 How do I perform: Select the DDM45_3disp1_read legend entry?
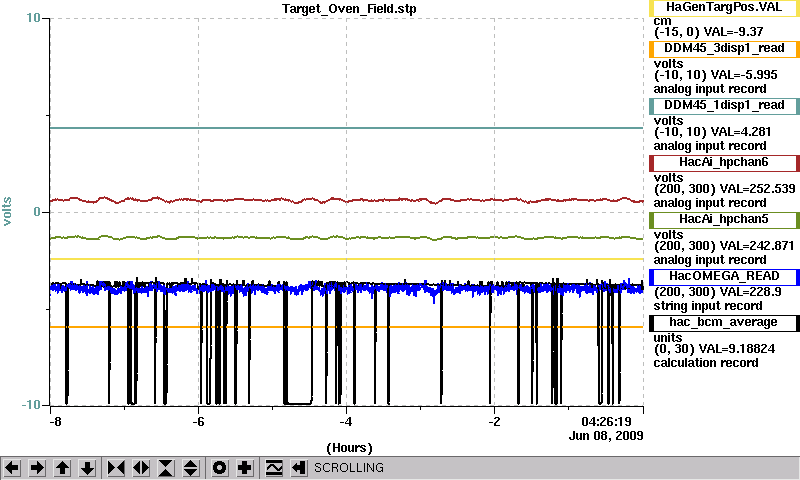724,48
